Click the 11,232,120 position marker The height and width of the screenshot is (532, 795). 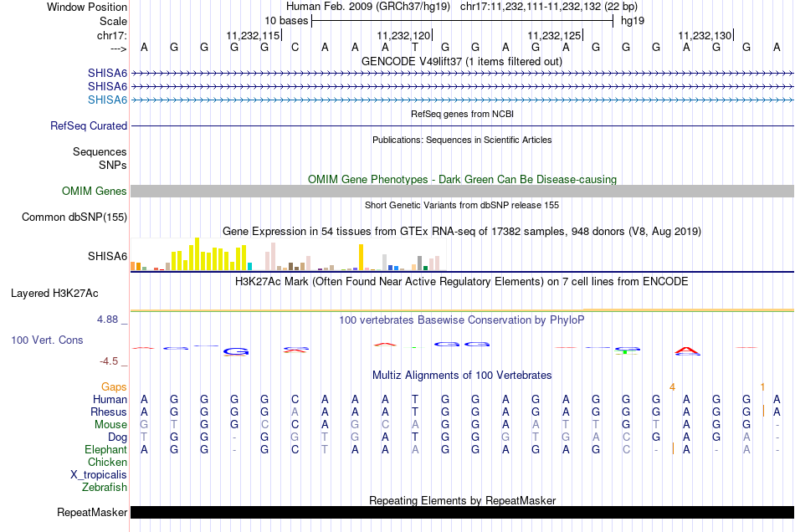(x=405, y=35)
